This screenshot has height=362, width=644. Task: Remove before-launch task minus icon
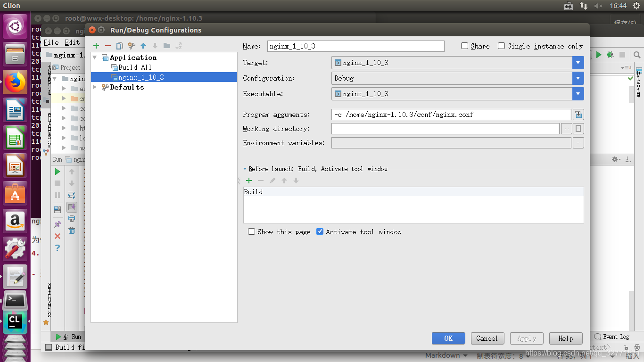point(261,181)
